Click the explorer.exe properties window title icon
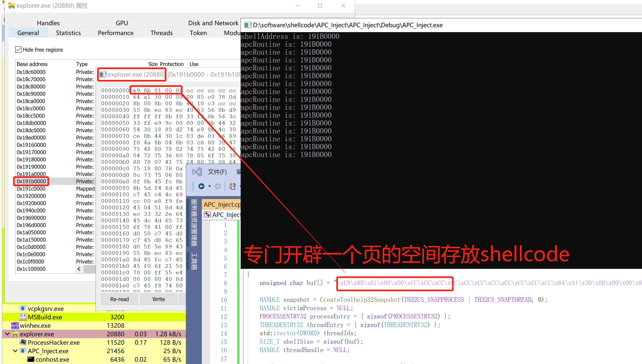The width and height of the screenshot is (642, 364). 11,6
